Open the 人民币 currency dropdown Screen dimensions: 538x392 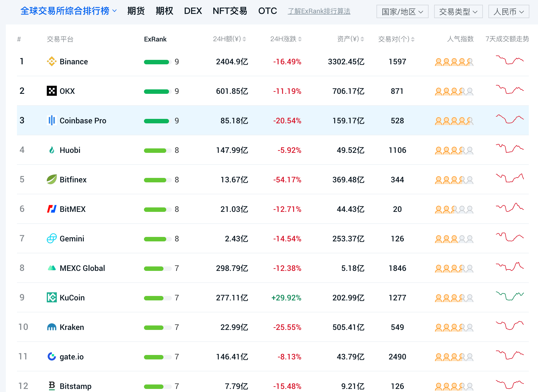tap(509, 11)
